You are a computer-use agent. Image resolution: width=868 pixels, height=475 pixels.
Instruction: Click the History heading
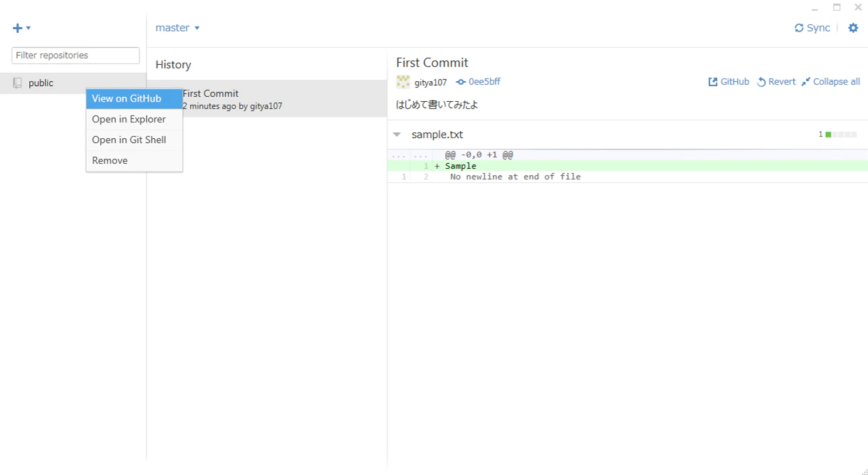[x=173, y=65]
